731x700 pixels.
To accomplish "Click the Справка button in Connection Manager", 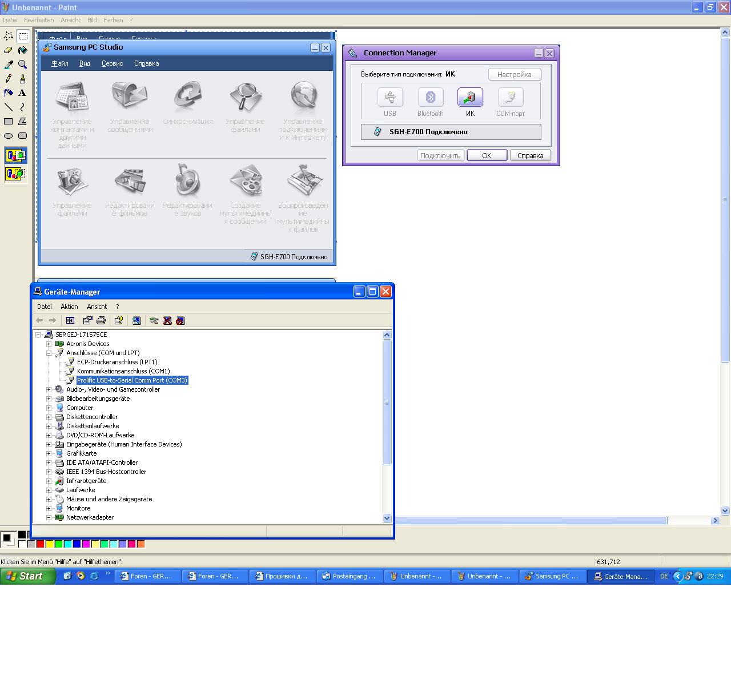I will (x=530, y=155).
